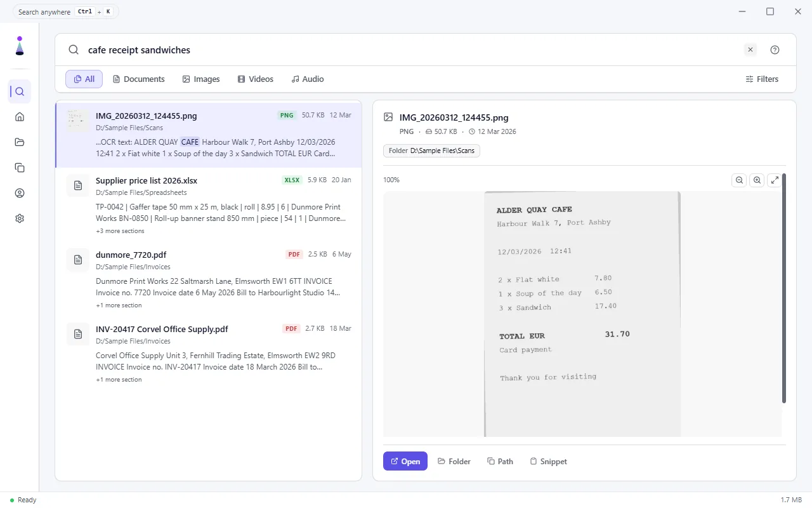The height and width of the screenshot is (508, 812).
Task: Go to Home in the sidebar
Action: (x=20, y=117)
